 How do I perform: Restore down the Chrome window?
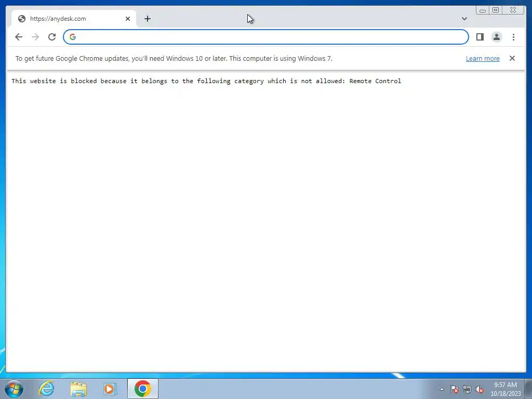pyautogui.click(x=495, y=10)
